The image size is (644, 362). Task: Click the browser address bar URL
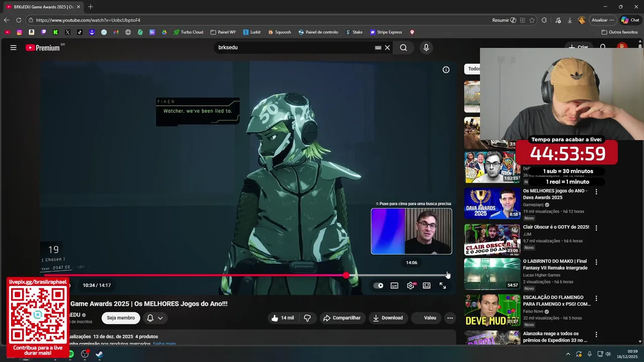(88, 20)
